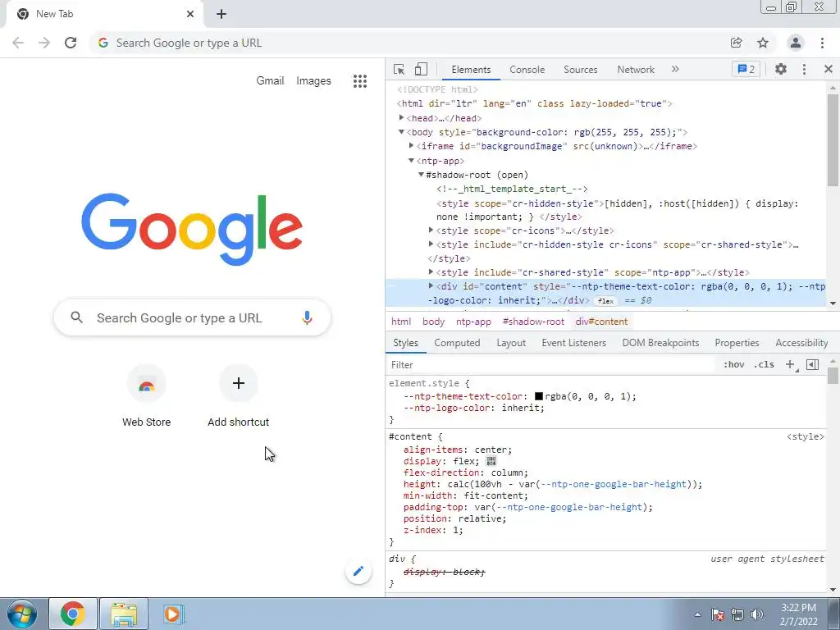Share this page icon in address bar
Viewport: 840px width, 630px height.
(737, 43)
